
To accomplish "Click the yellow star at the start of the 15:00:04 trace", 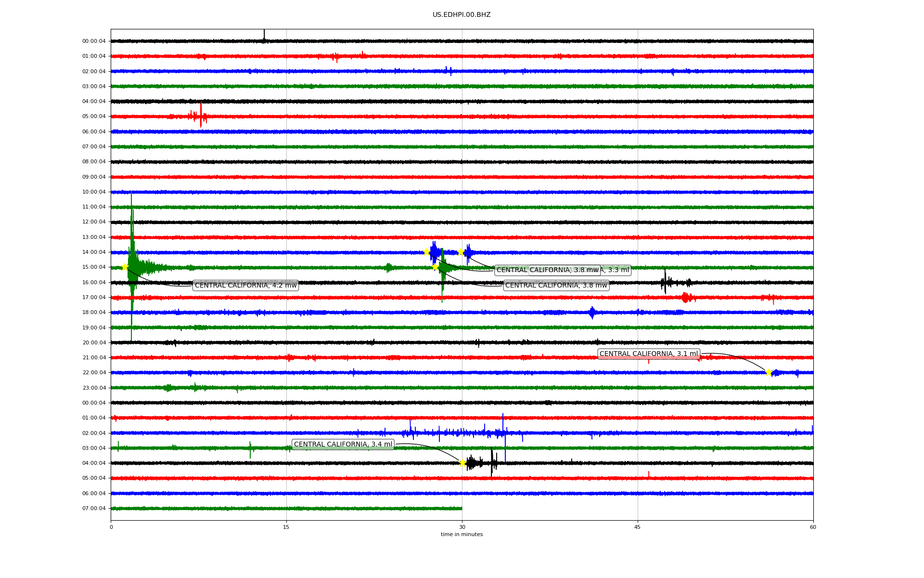I will coord(125,267).
